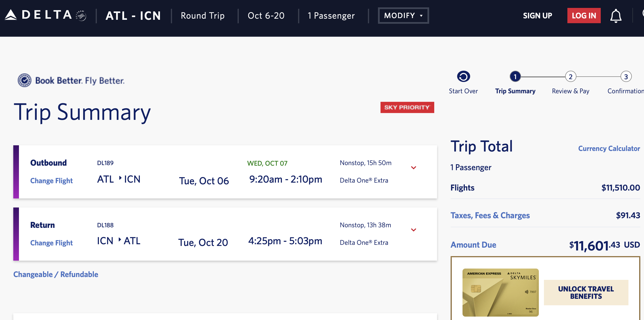Click the SIGN UP menu item
The height and width of the screenshot is (320, 644).
click(x=537, y=16)
